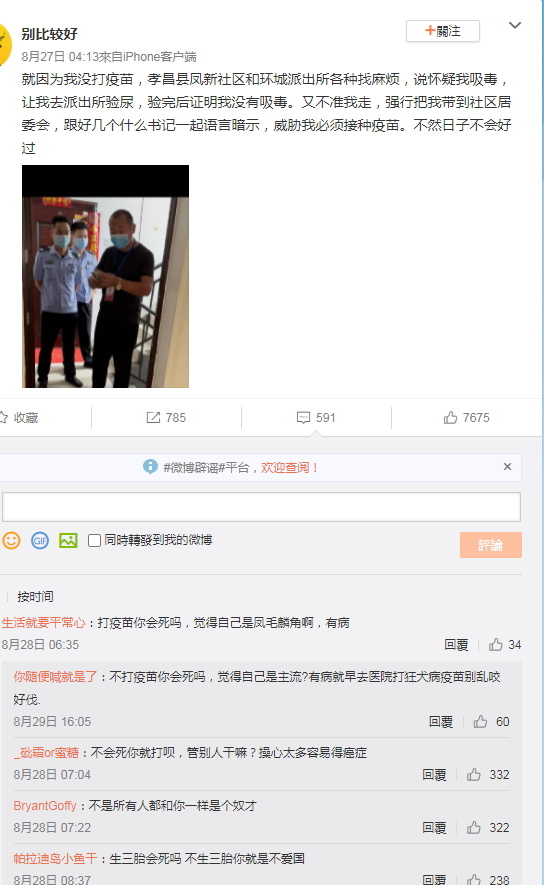The image size is (544, 885).
Task: Attach a picture using the image icon
Action: [x=68, y=540]
